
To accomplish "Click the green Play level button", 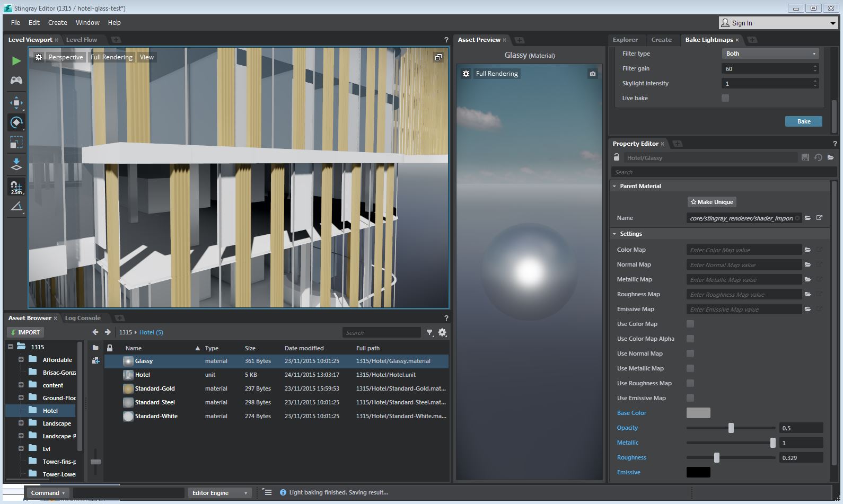I will [x=16, y=61].
